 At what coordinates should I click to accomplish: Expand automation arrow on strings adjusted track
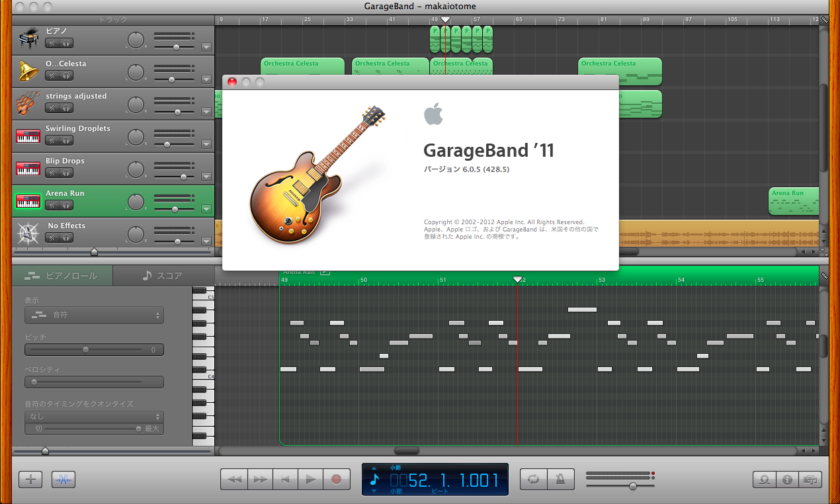(x=206, y=112)
